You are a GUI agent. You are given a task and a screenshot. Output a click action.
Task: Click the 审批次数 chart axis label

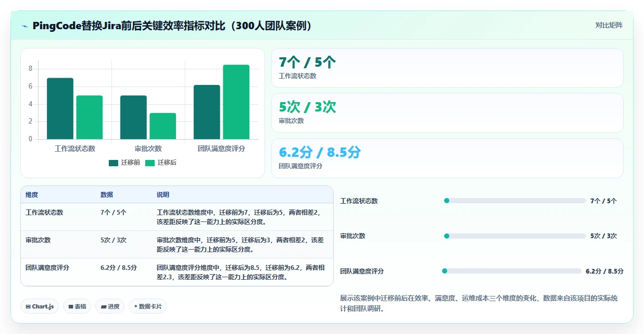click(x=148, y=149)
